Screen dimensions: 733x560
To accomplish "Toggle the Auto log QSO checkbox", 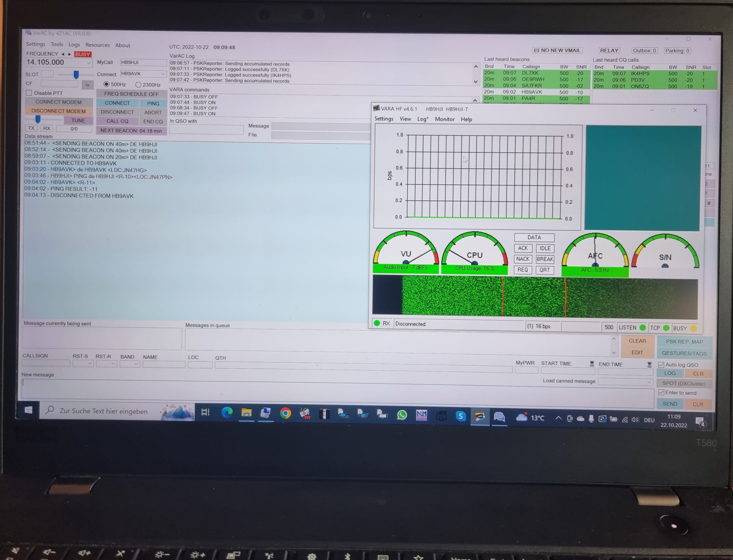I will (x=661, y=365).
